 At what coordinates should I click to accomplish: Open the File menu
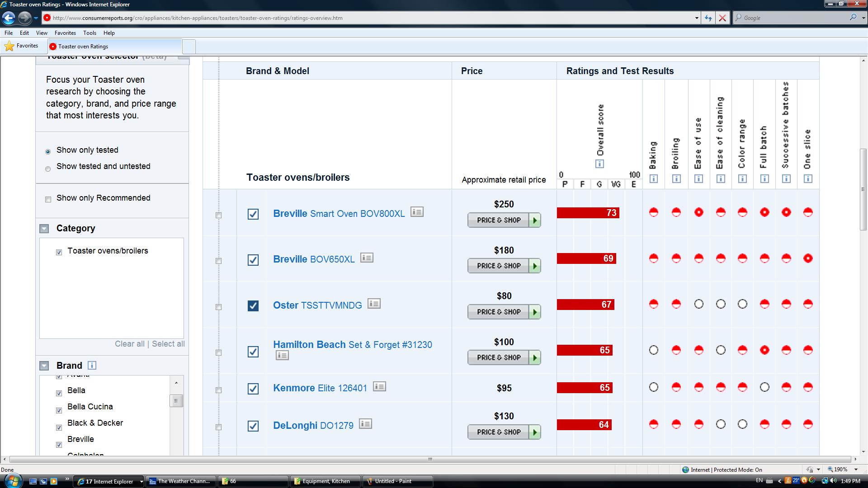(9, 33)
